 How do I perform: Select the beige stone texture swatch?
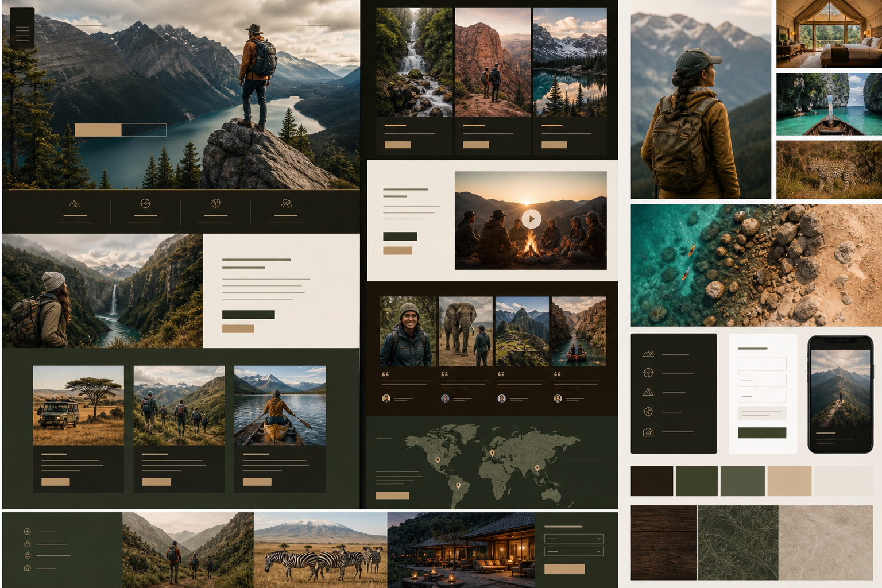[x=826, y=543]
